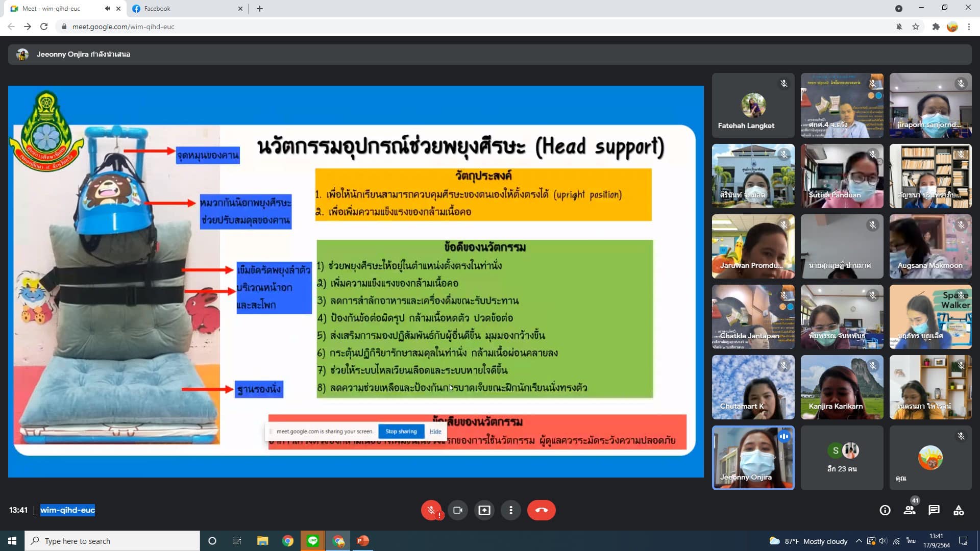Leave the call with red hangup button
Viewport: 980px width, 551px height.
point(541,510)
